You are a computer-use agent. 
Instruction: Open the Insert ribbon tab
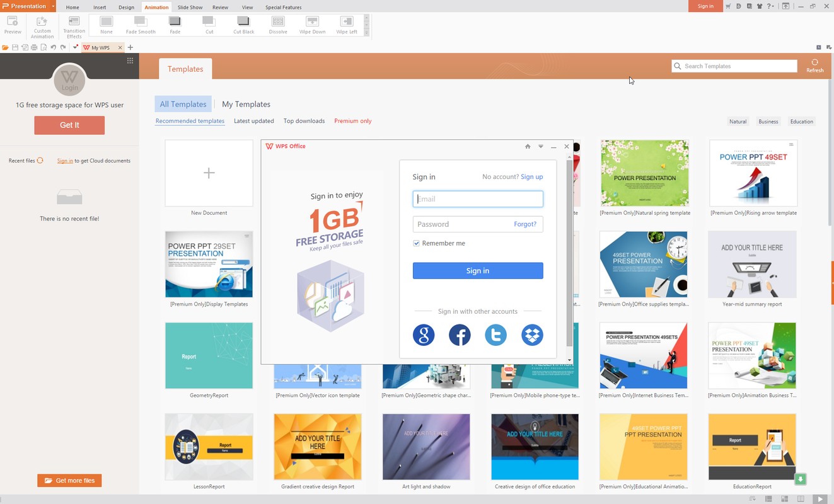[100, 7]
